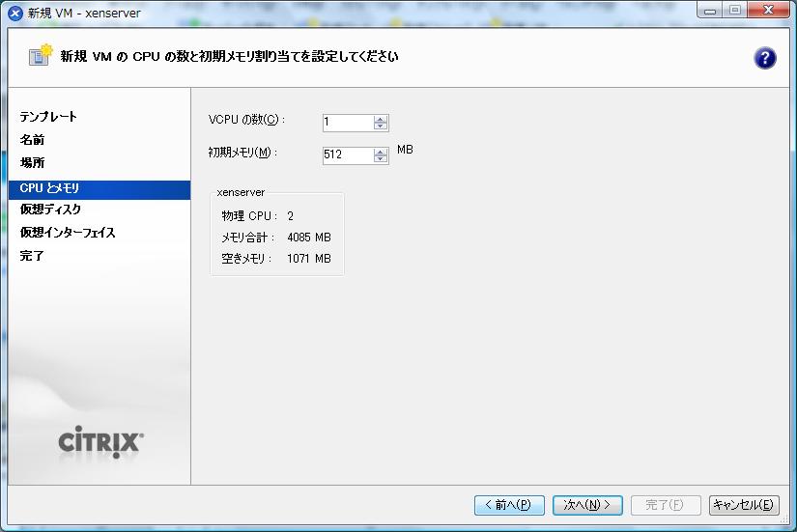797x532 pixels.
Task: Go to the 完了 step in sidebar
Action: 32,256
